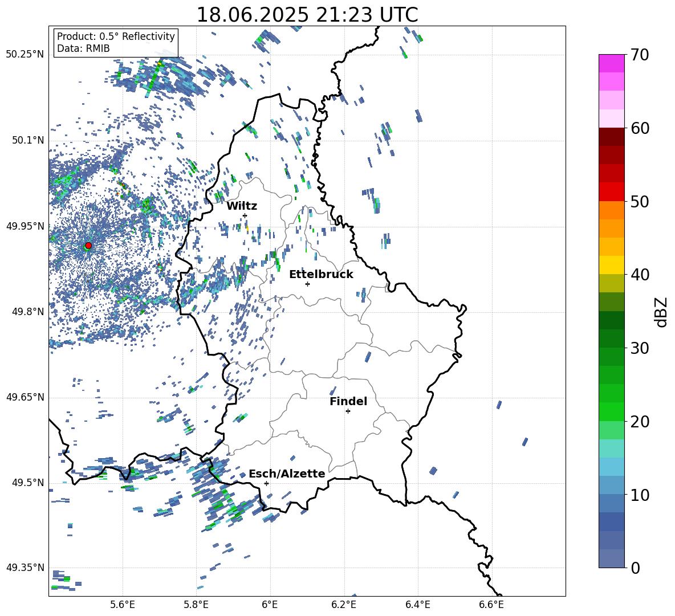Click the 49.65°N latitude label
The height and width of the screenshot is (616, 675).
[25, 397]
